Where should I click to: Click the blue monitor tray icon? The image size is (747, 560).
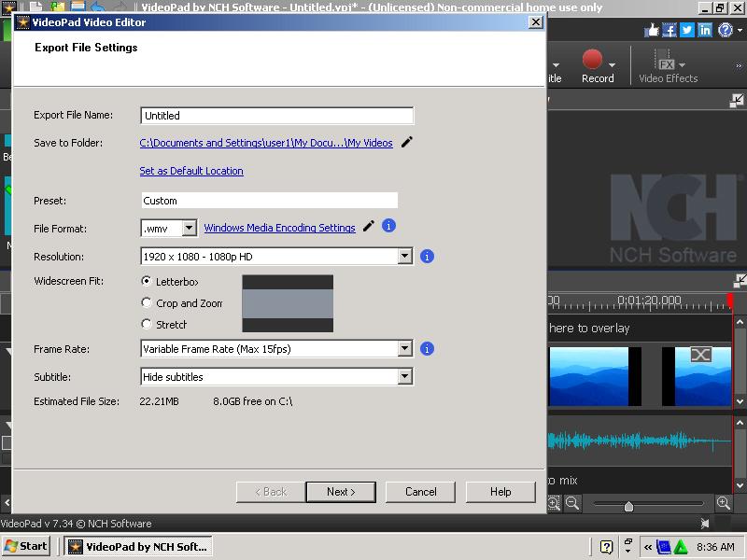tap(664, 547)
